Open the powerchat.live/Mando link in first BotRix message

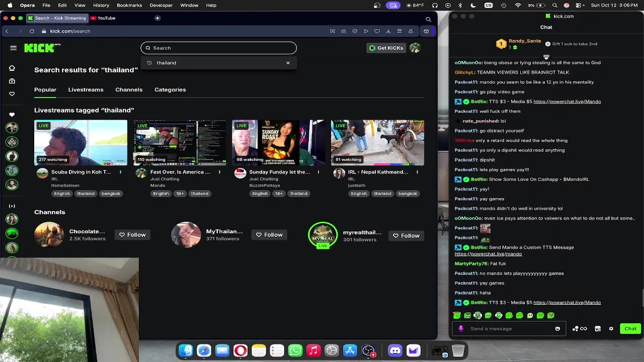(567, 102)
